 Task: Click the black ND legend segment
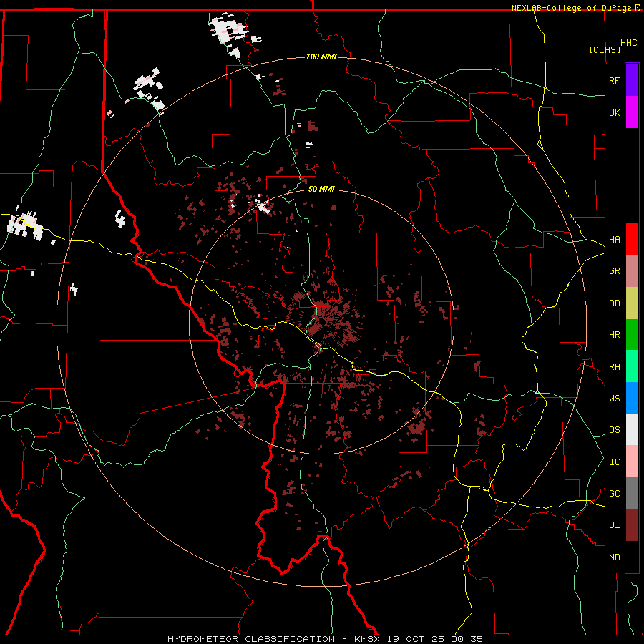tap(632, 557)
